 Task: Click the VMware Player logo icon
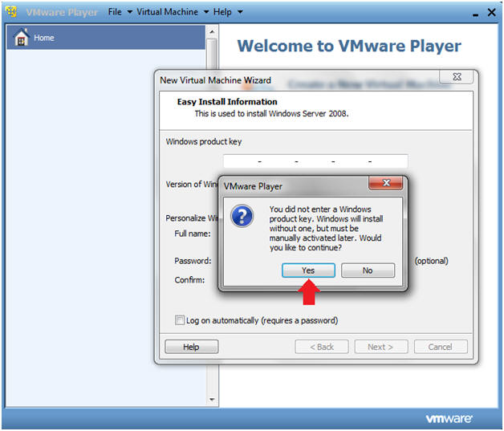pyautogui.click(x=11, y=11)
